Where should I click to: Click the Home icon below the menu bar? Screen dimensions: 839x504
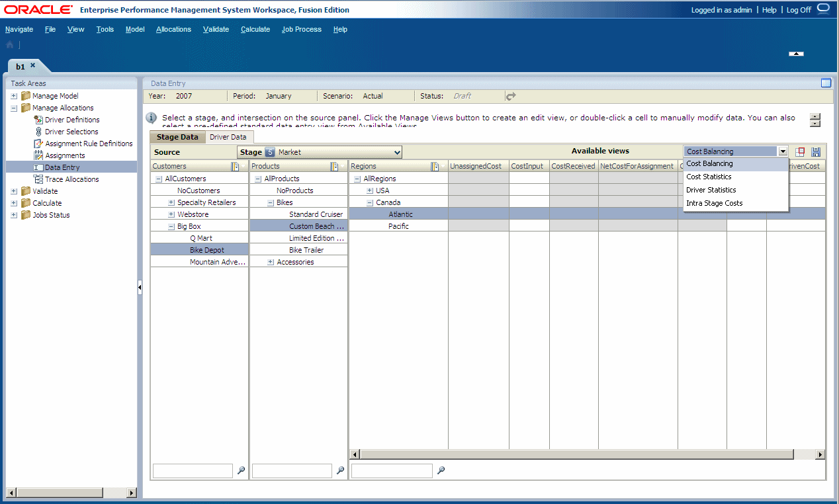click(9, 45)
